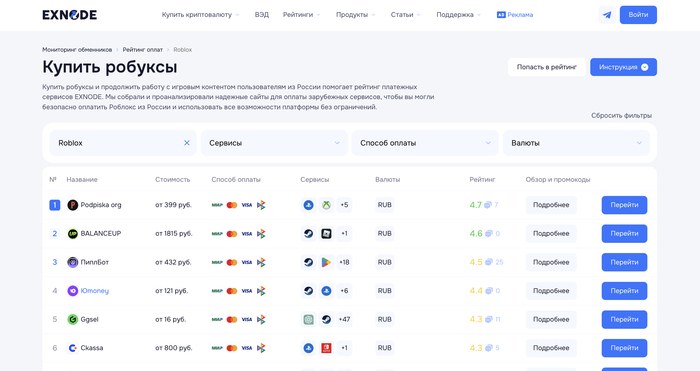The width and height of the screenshot is (700, 371).
Task: Open the Купить криптовалюту menu
Action: coord(200,15)
